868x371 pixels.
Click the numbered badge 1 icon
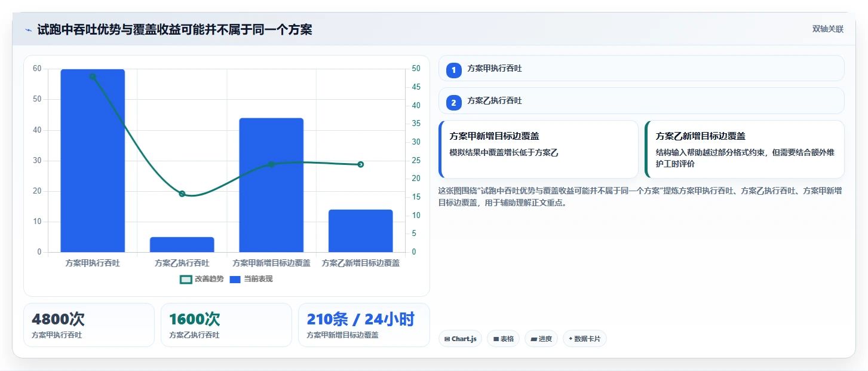[453, 70]
